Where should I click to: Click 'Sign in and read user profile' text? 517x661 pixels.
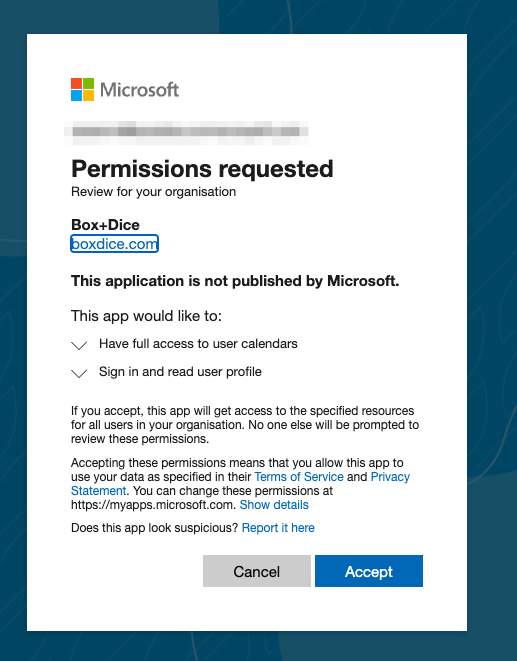point(180,372)
